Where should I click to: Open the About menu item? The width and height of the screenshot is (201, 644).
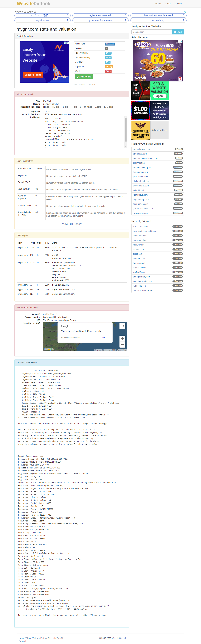[168, 4]
